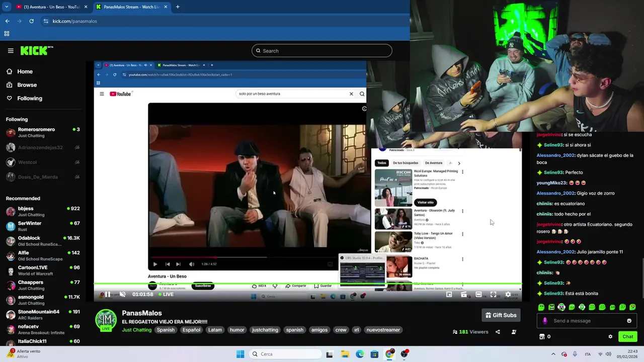Viewport: 644px width, 362px height.
Task: Open the Kick sidebar hamburger menu
Action: click(x=11, y=51)
